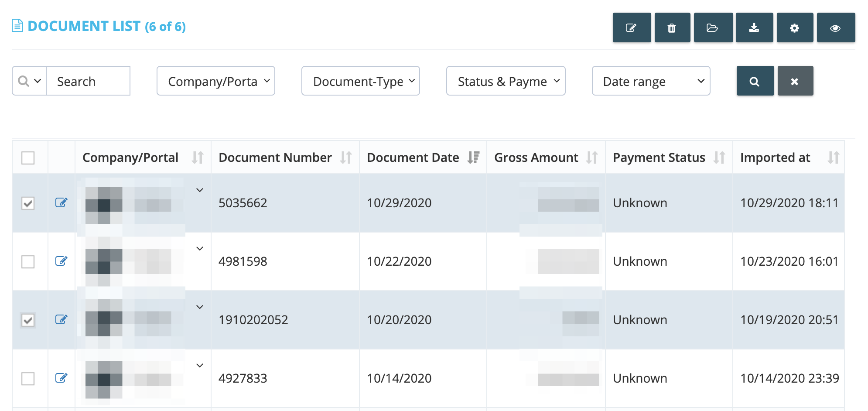Sort by Document Number column arrows
Viewport: 868px width, 411px height.
(x=346, y=157)
